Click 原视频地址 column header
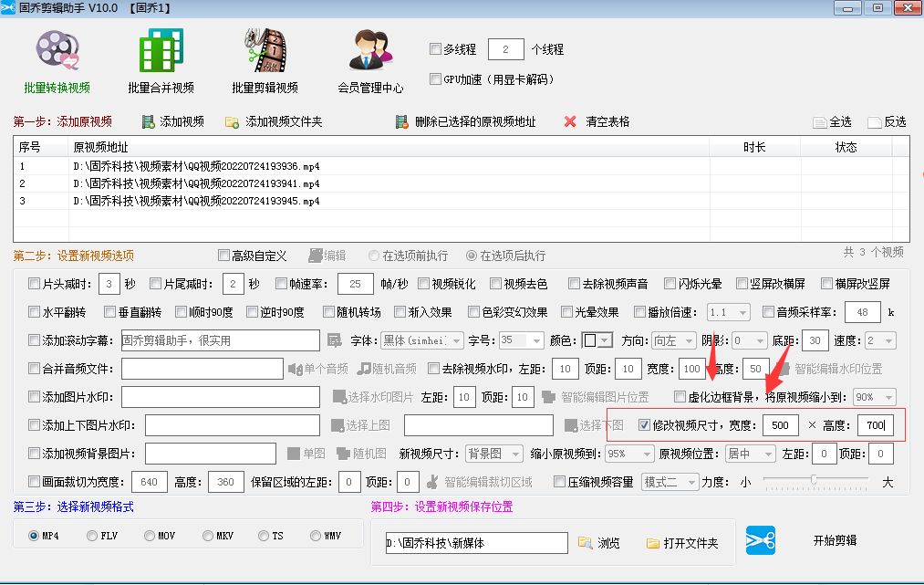 (389, 148)
